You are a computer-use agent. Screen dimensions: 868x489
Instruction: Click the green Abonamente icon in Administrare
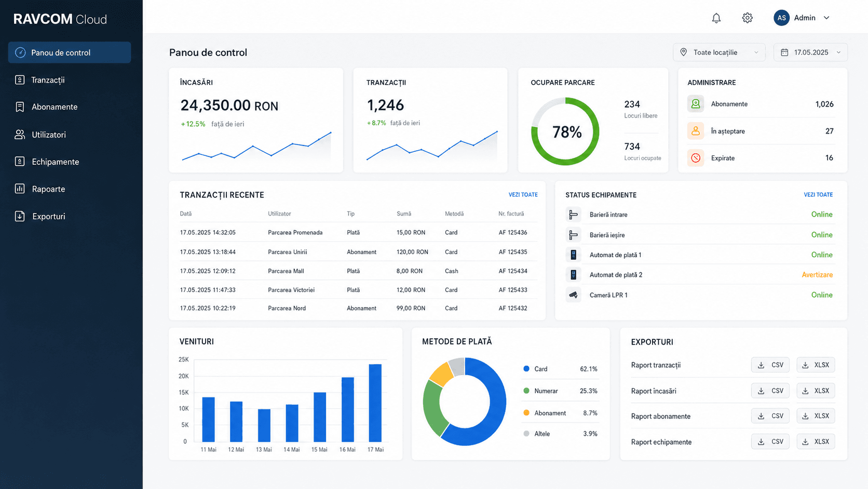click(x=696, y=104)
